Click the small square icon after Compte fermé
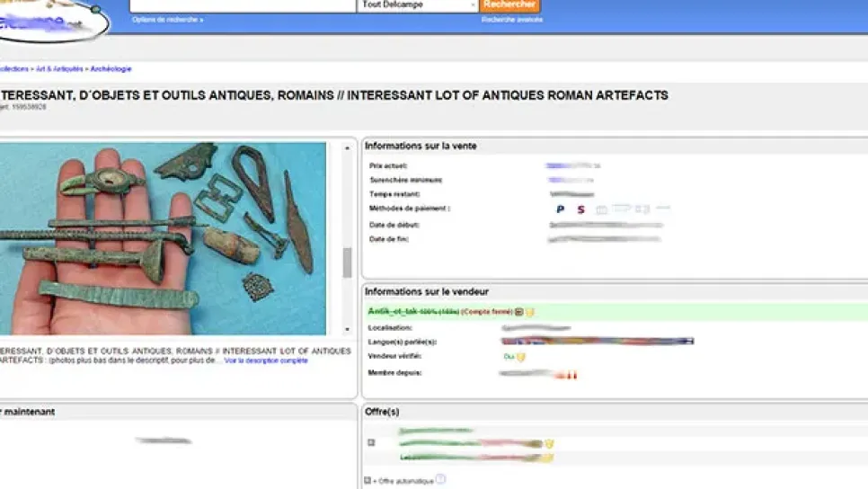The image size is (868, 489). coord(518,312)
